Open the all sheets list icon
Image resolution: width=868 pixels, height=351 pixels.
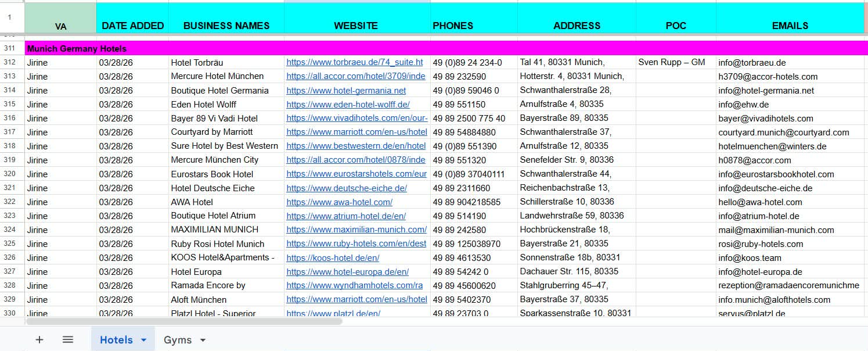pos(68,340)
